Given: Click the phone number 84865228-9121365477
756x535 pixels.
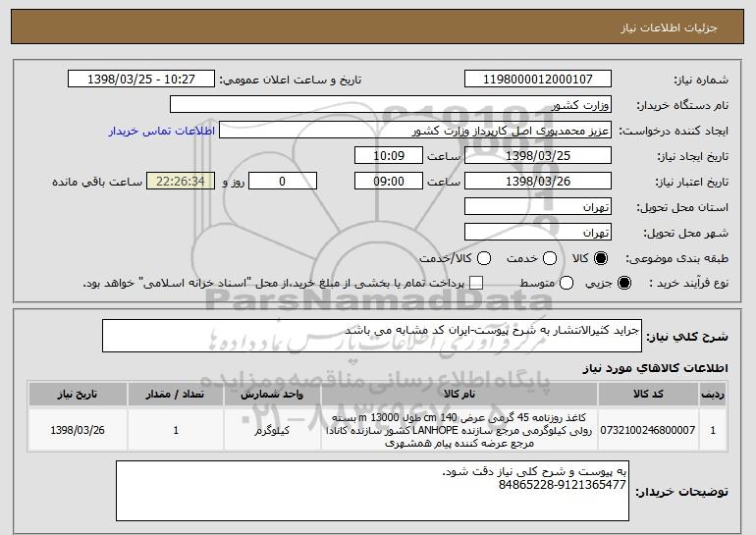Looking at the screenshot, I should [x=563, y=485].
